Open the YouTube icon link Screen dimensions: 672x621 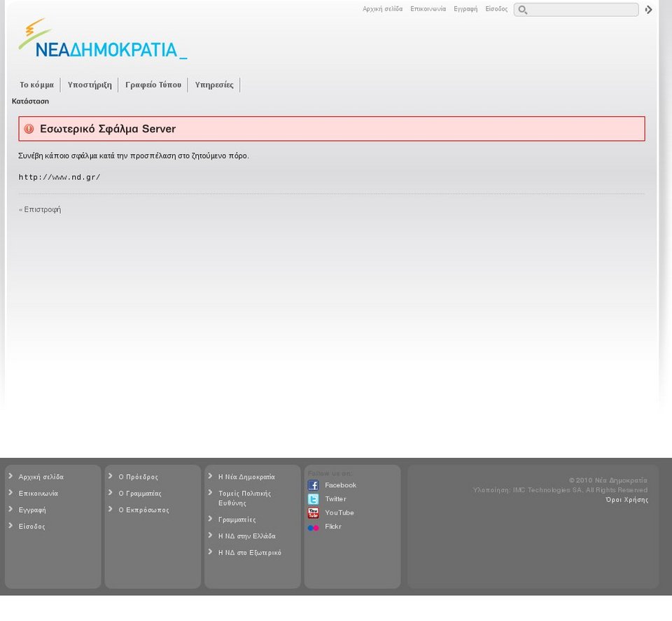[313, 513]
